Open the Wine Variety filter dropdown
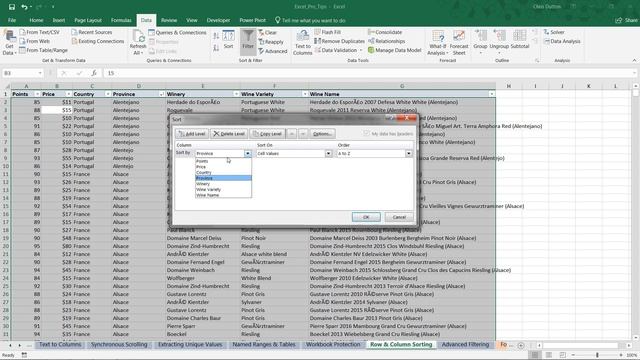Image resolution: width=640 pixels, height=360 pixels. 304,94
